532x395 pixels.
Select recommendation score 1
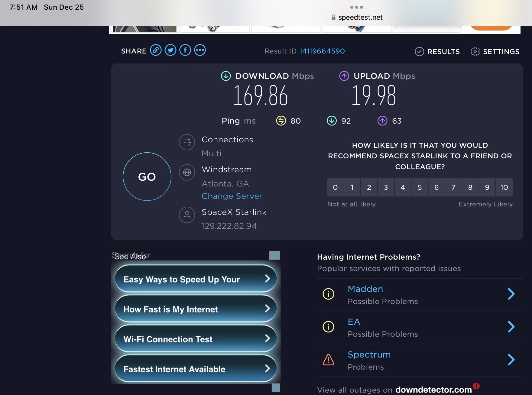pyautogui.click(x=352, y=187)
